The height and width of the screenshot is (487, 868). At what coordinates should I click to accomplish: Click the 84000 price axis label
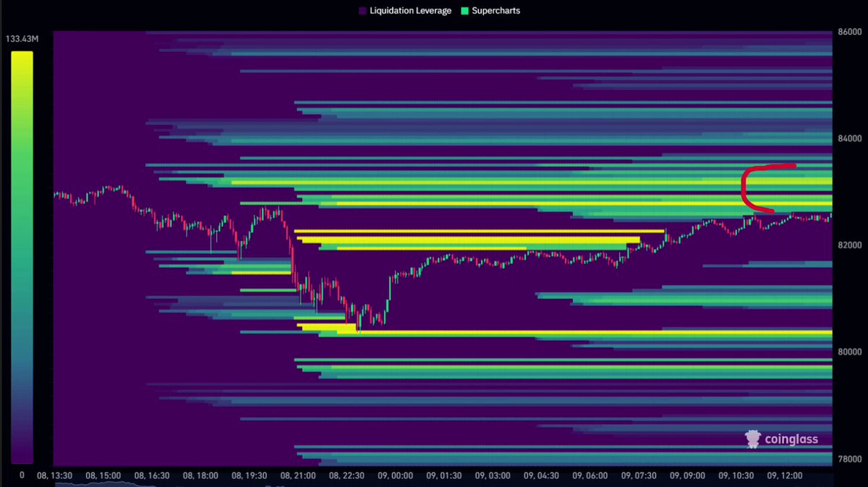(849, 138)
